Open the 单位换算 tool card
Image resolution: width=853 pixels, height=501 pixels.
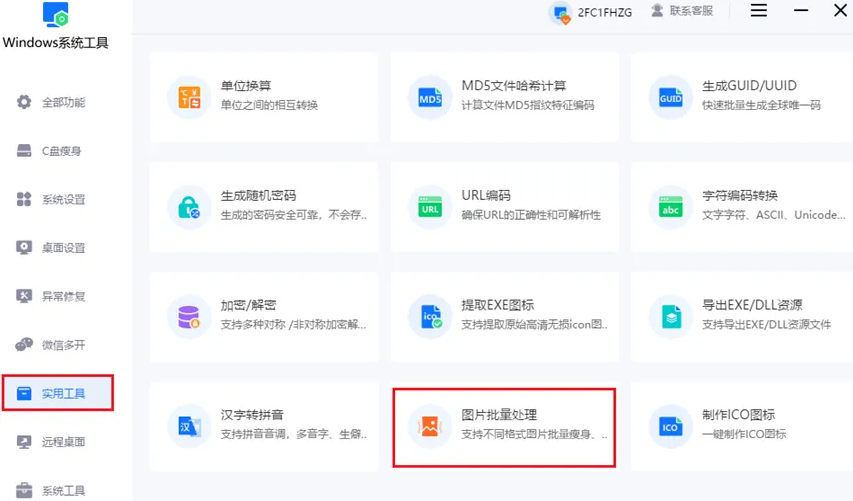pos(264,97)
